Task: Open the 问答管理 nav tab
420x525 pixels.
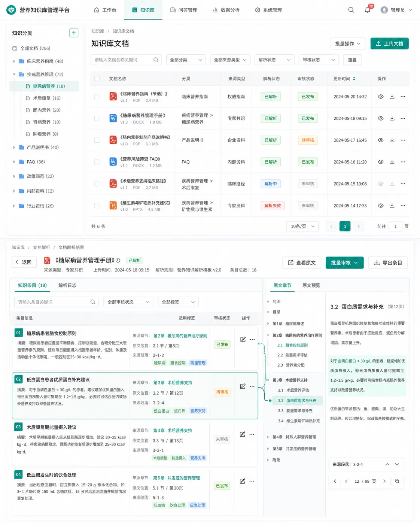Action: pos(183,10)
